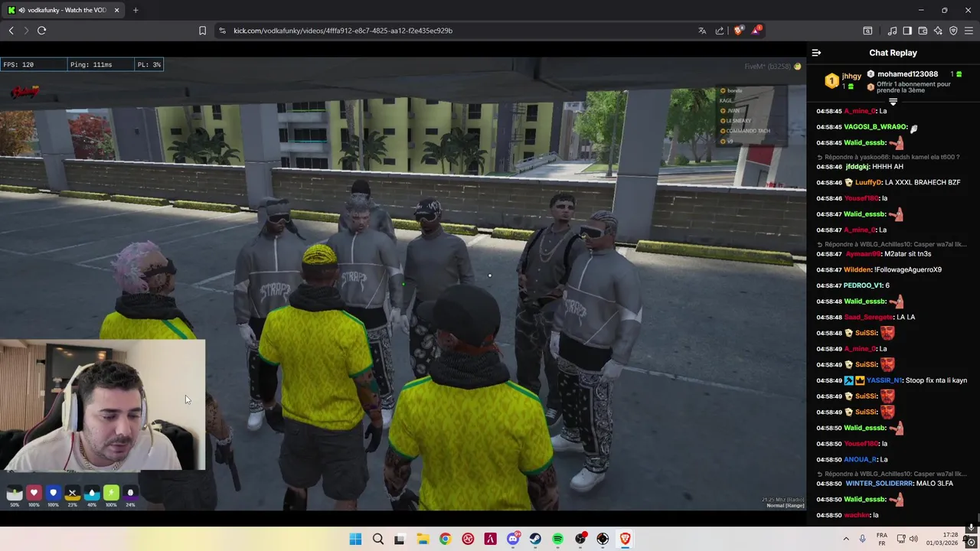Click the reply reference to yaskoo66
This screenshot has height=551, width=980.
888,157
